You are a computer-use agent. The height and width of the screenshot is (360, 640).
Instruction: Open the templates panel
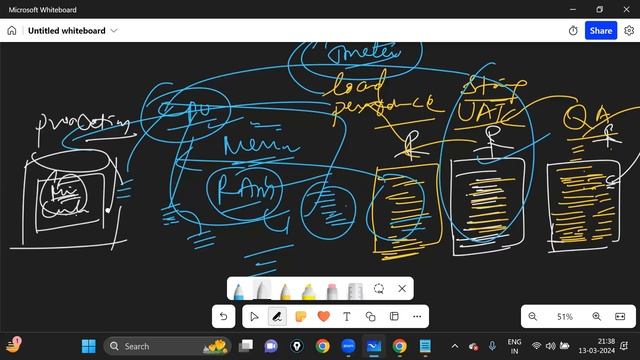[394, 316]
